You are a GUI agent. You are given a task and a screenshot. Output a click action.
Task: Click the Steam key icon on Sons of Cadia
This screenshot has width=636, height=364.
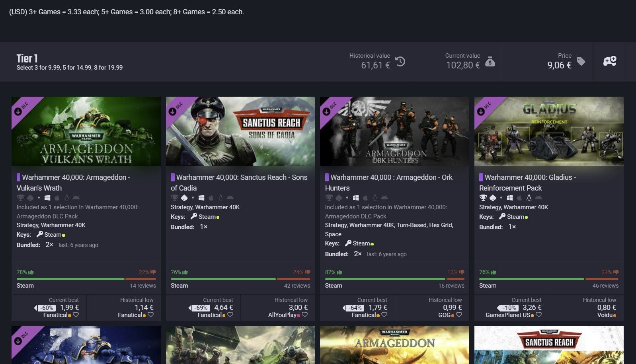tap(194, 216)
